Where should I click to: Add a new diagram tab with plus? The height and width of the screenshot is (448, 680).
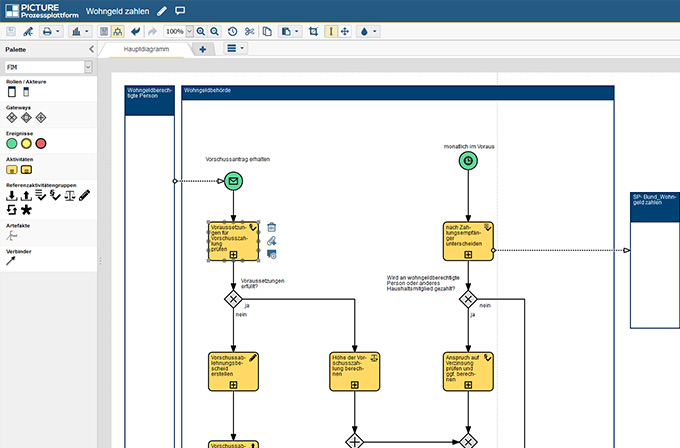pyautogui.click(x=203, y=49)
